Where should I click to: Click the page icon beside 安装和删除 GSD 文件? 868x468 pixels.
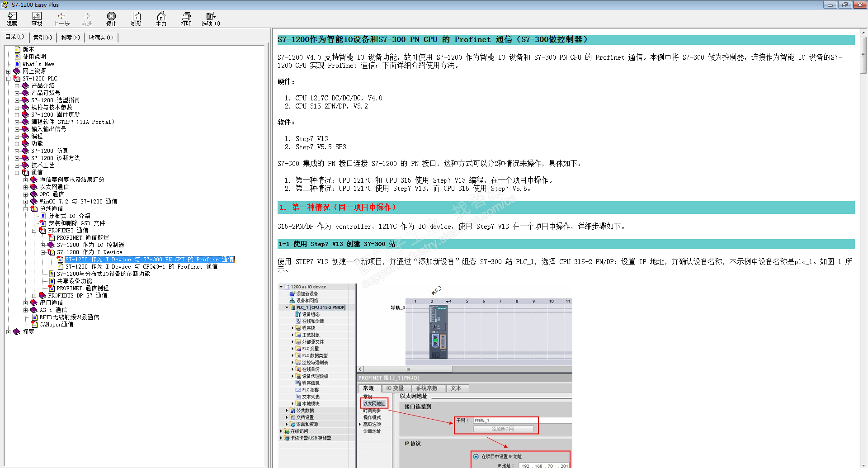tap(43, 223)
